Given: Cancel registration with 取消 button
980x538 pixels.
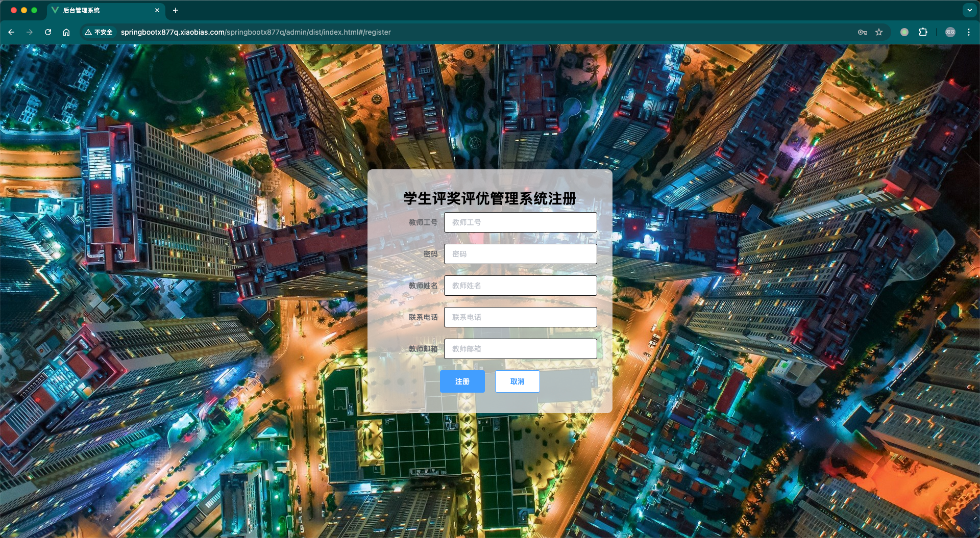Looking at the screenshot, I should tap(517, 381).
